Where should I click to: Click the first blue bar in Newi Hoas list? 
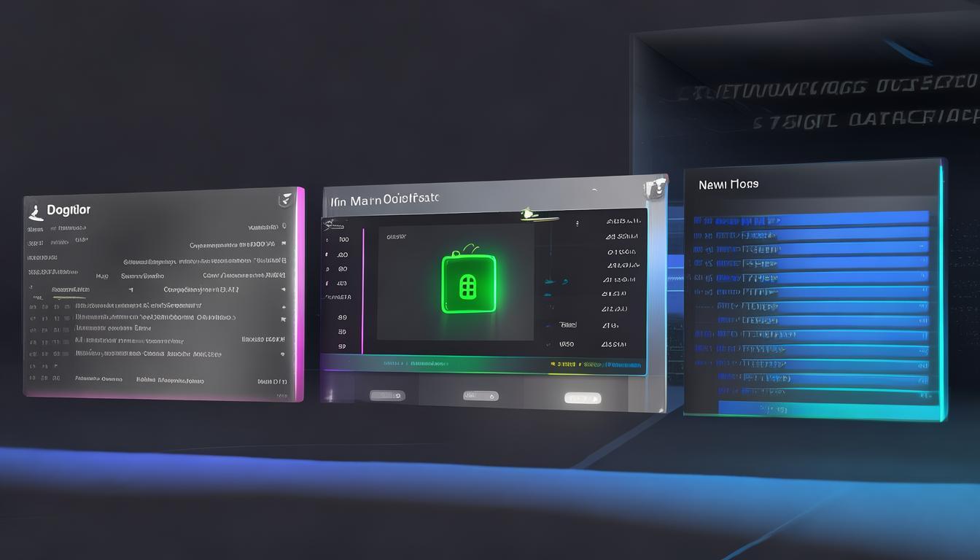point(811,219)
